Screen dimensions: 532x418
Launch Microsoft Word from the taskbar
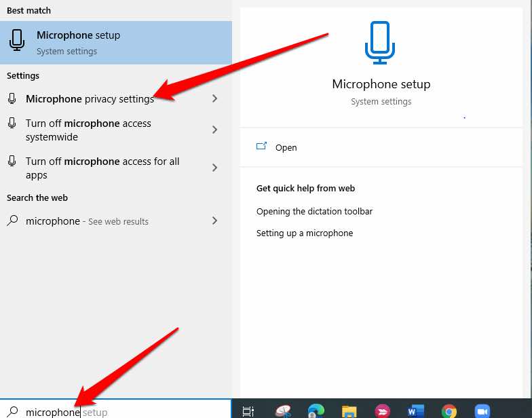click(415, 411)
